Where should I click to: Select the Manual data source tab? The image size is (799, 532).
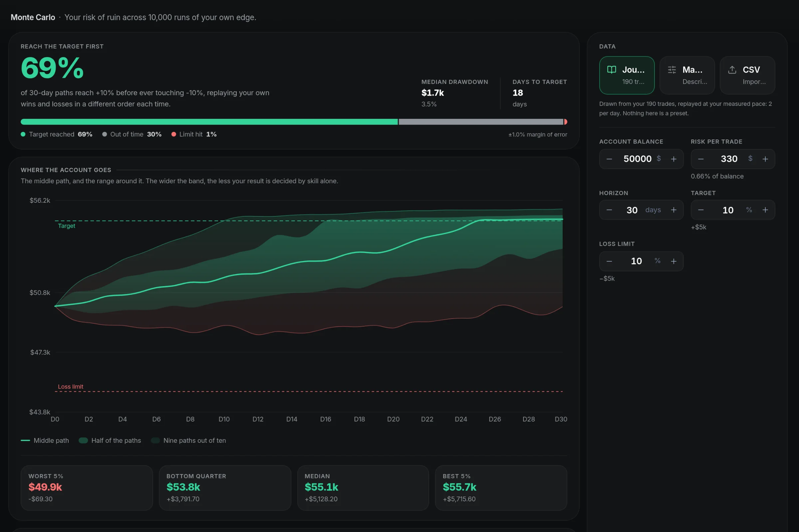pyautogui.click(x=687, y=75)
